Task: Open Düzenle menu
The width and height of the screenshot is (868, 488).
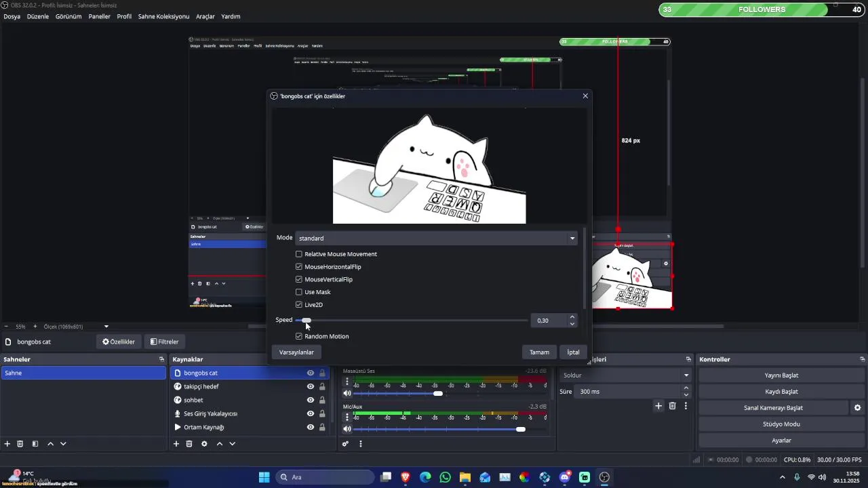Action: [x=38, y=16]
